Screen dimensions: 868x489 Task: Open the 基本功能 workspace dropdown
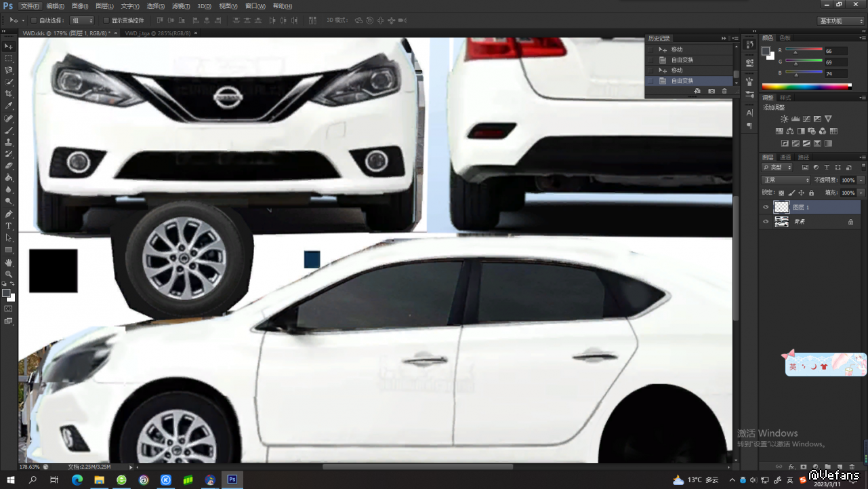tap(840, 21)
